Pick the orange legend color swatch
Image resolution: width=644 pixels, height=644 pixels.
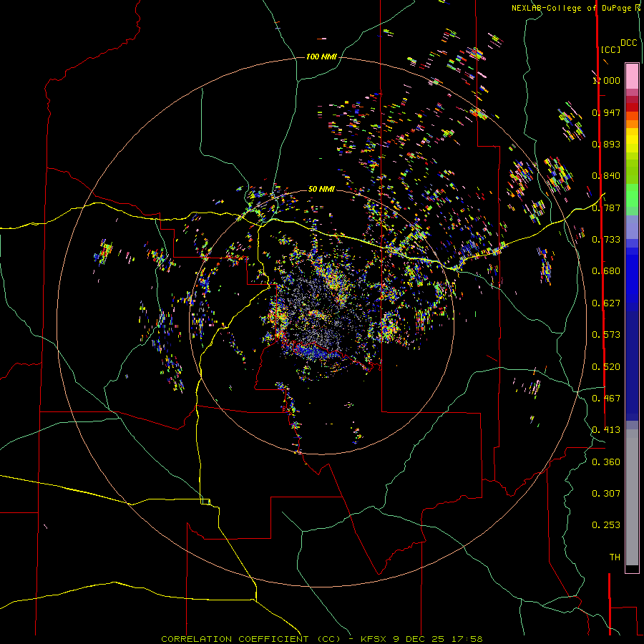[632, 124]
